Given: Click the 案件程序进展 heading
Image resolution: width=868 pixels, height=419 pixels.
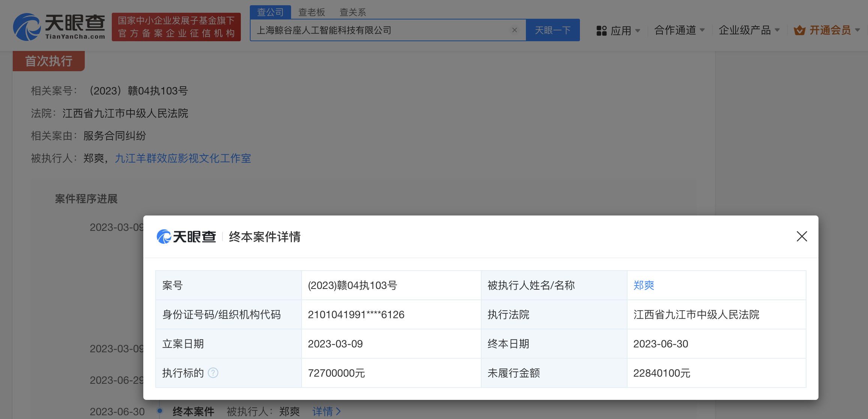Looking at the screenshot, I should tap(86, 199).
